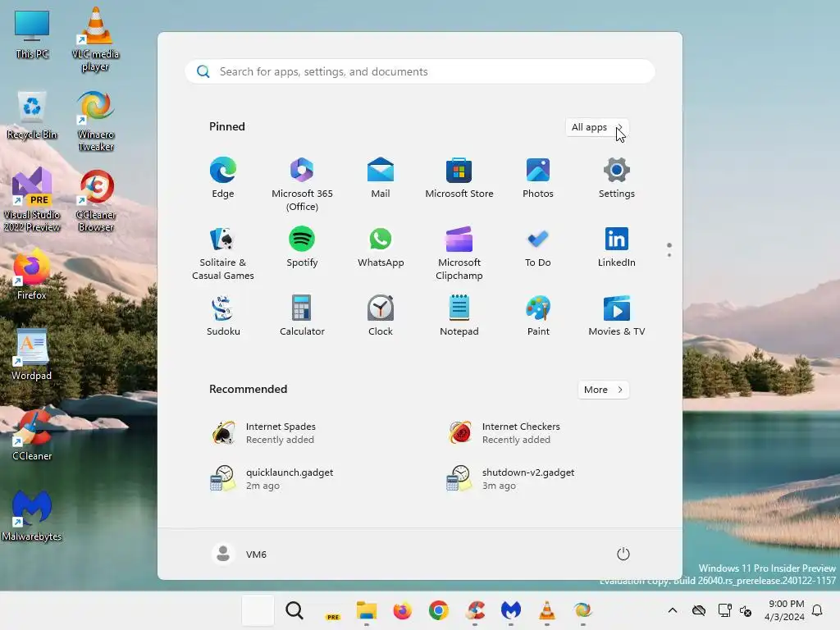Open taskbar Search magnifier
This screenshot has height=630, width=840.
point(294,610)
